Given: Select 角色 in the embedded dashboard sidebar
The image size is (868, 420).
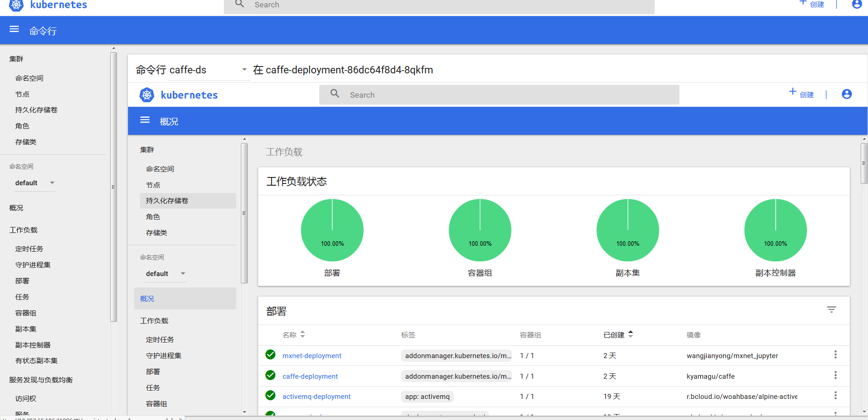Looking at the screenshot, I should point(153,217).
